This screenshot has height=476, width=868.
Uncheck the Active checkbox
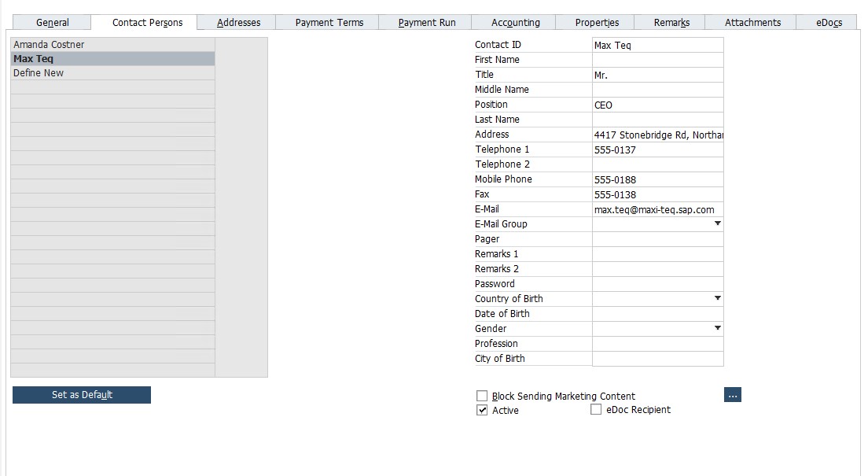[x=482, y=410]
